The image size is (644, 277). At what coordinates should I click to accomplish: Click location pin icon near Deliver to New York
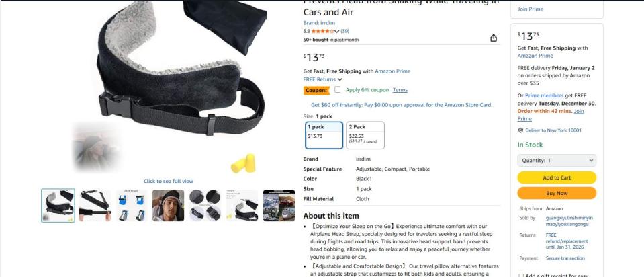click(520, 130)
